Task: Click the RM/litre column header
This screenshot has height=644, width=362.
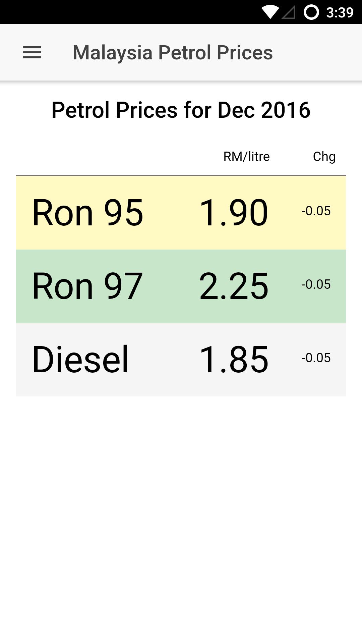Action: coord(246,157)
